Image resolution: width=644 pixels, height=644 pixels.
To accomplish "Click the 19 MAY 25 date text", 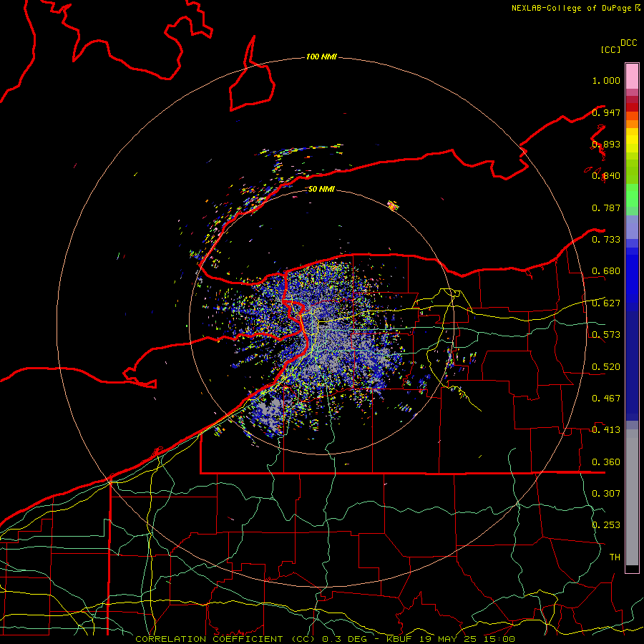I will click(x=449, y=639).
